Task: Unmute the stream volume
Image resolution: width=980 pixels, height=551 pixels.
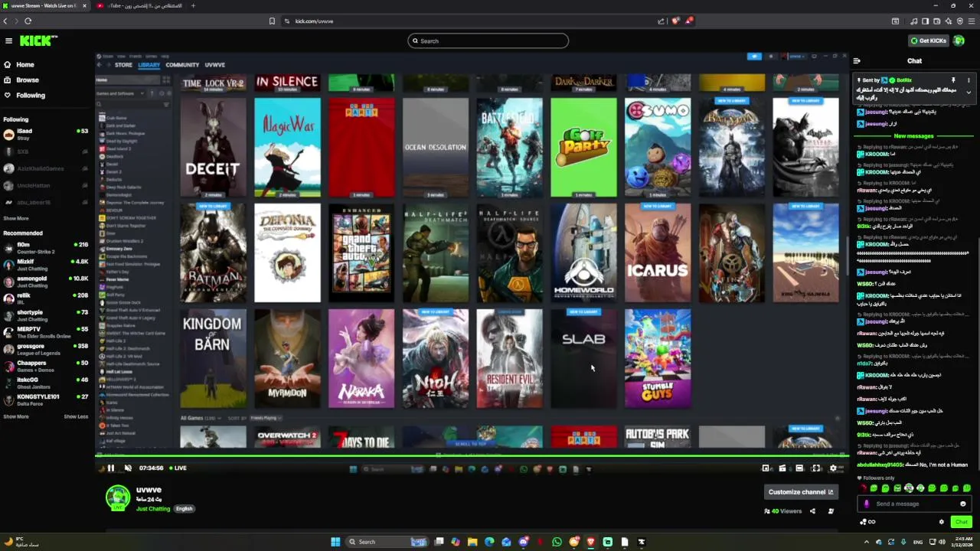Action: (x=128, y=468)
